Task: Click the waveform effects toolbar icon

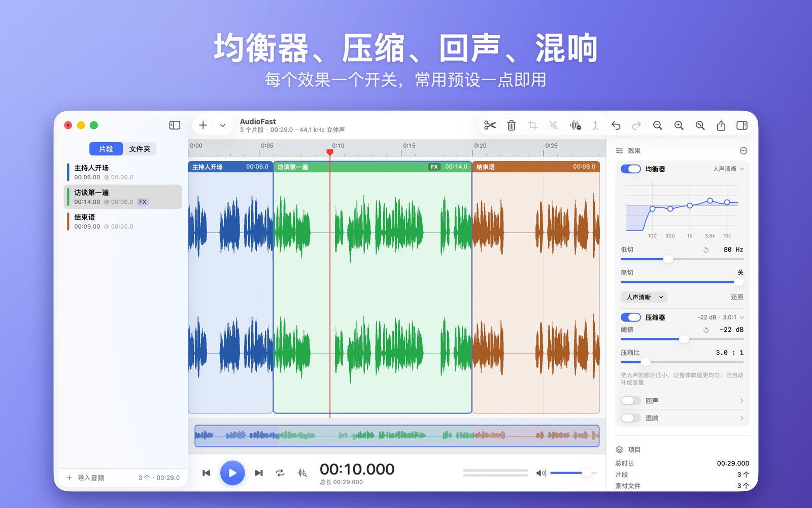Action: tap(575, 125)
